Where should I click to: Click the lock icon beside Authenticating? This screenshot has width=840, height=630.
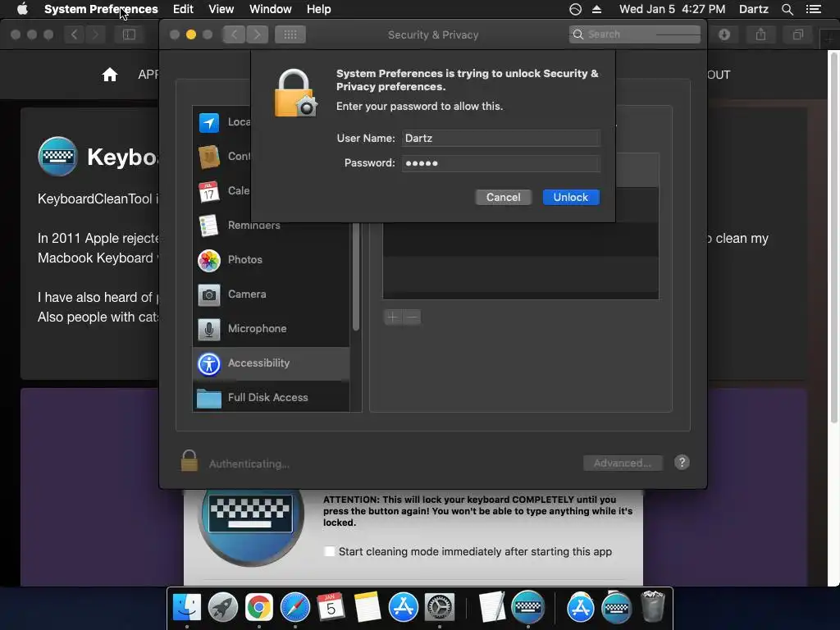pyautogui.click(x=189, y=461)
